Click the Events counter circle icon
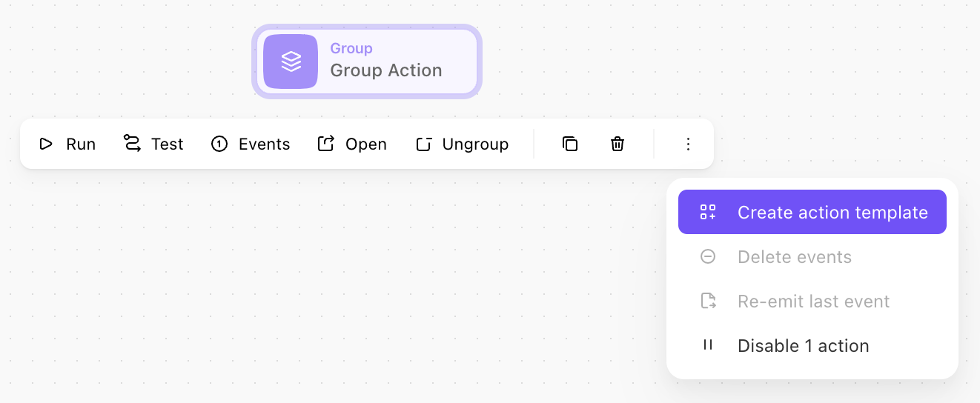The image size is (980, 403). 219,144
